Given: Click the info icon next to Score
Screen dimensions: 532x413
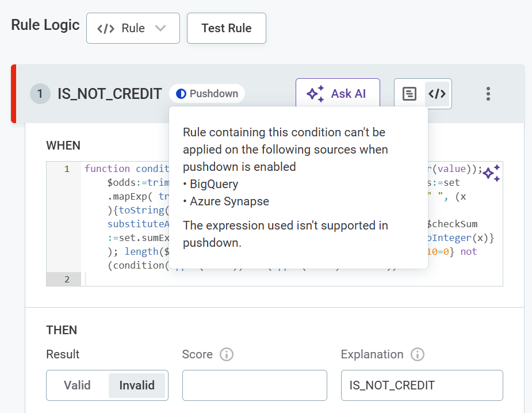Looking at the screenshot, I should (x=227, y=354).
